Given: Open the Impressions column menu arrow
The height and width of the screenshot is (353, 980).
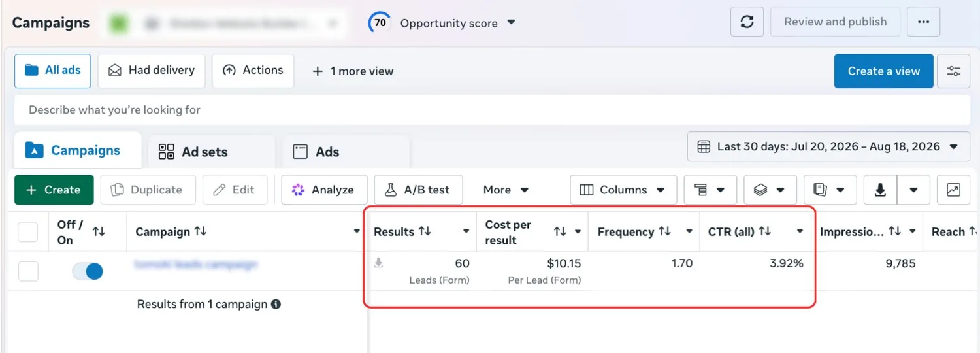Looking at the screenshot, I should (913, 231).
